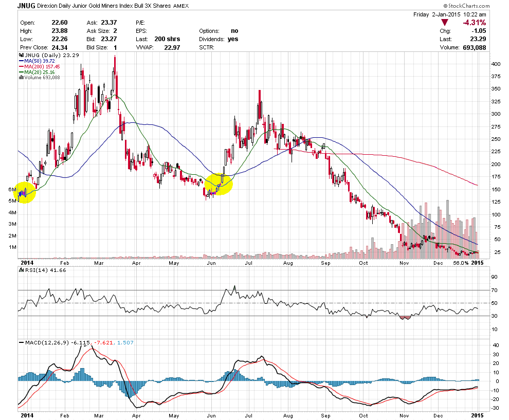This screenshot has height=420, width=509.
Task: Click the green MA(20) legend line
Action: click(x=22, y=72)
